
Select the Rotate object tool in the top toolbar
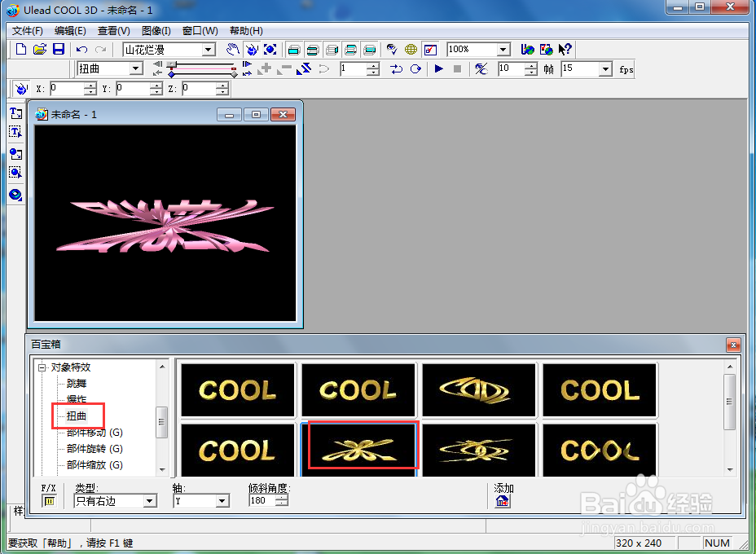[251, 49]
